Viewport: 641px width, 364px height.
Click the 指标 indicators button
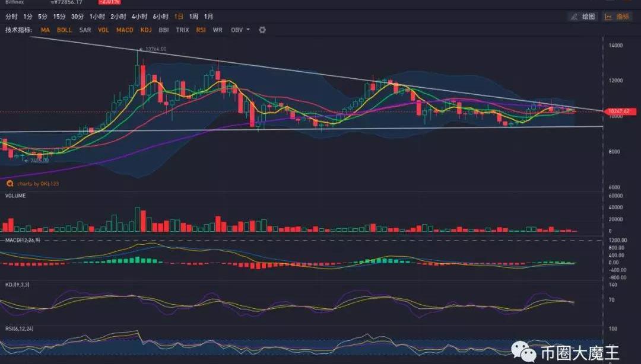(x=618, y=17)
